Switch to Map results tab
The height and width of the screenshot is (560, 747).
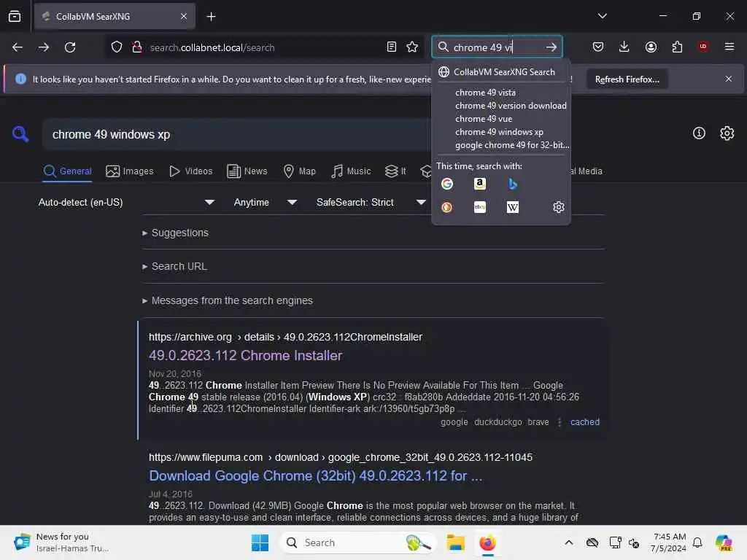click(x=299, y=171)
